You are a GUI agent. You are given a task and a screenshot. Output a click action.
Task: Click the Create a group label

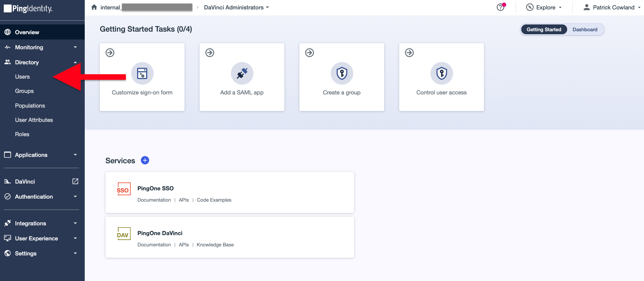pos(342,93)
